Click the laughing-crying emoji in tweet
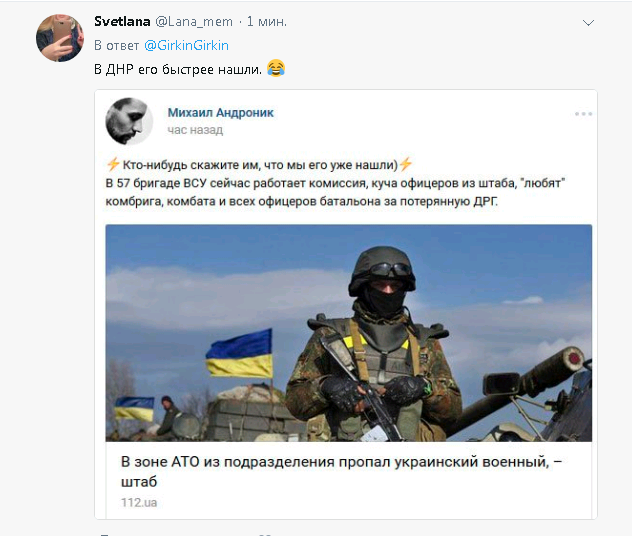The image size is (632, 536). click(x=276, y=68)
